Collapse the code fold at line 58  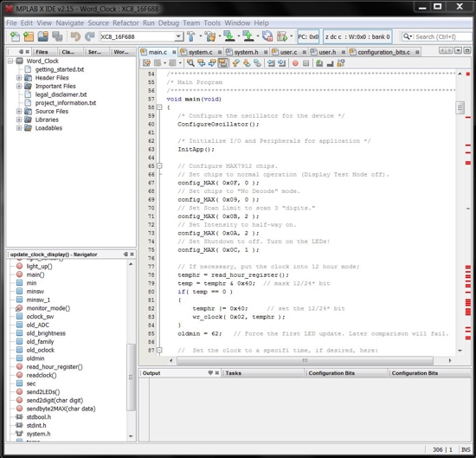tap(159, 107)
